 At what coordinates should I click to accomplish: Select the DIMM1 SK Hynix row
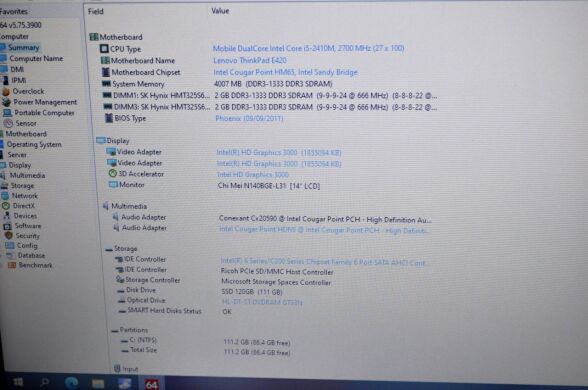click(x=270, y=96)
